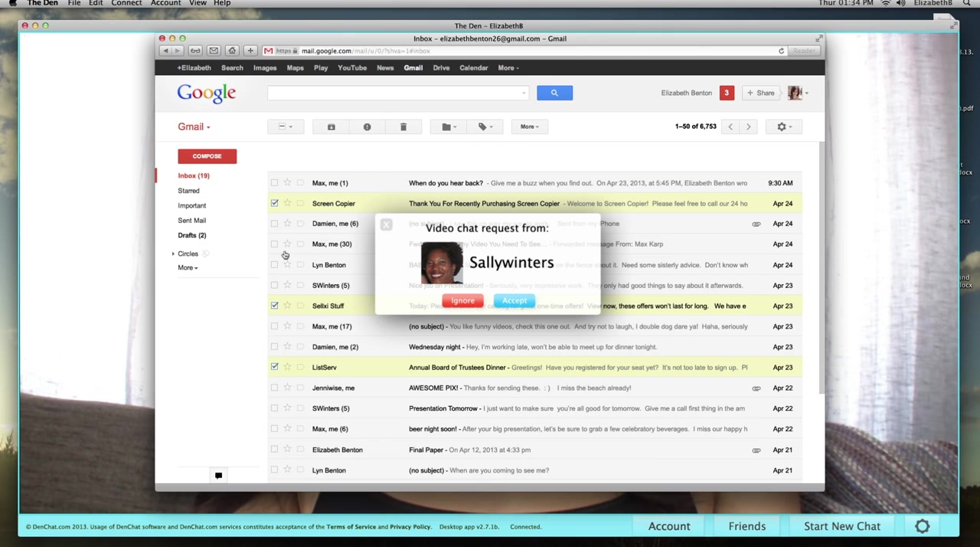
Task: Uncheck the ListServ email checkbox
Action: pos(274,367)
